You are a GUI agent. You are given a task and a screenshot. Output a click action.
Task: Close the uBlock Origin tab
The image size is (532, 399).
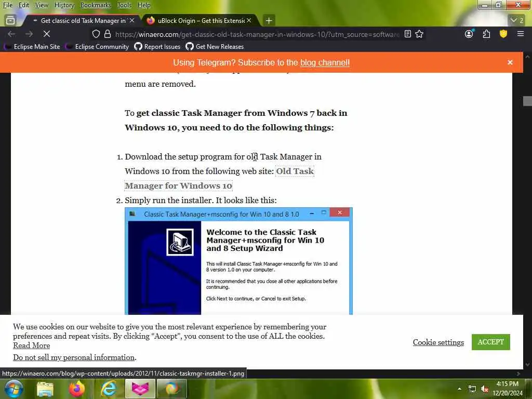coord(249,21)
